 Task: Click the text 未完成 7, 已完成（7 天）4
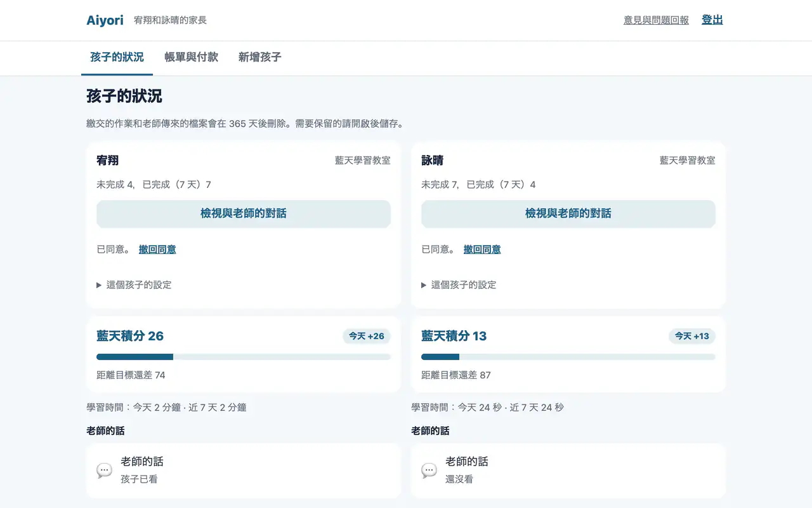coord(478,185)
